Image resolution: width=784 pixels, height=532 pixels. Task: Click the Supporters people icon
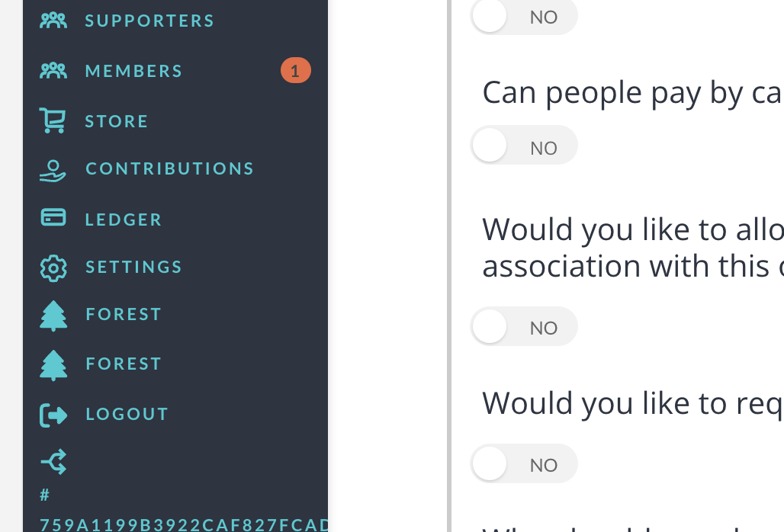click(53, 21)
